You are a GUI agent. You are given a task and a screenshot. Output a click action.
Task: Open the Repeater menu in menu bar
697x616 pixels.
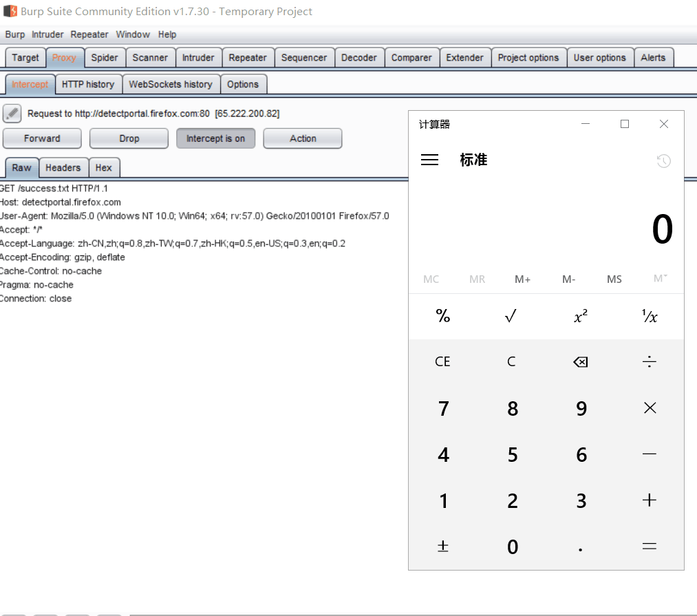[x=89, y=34]
